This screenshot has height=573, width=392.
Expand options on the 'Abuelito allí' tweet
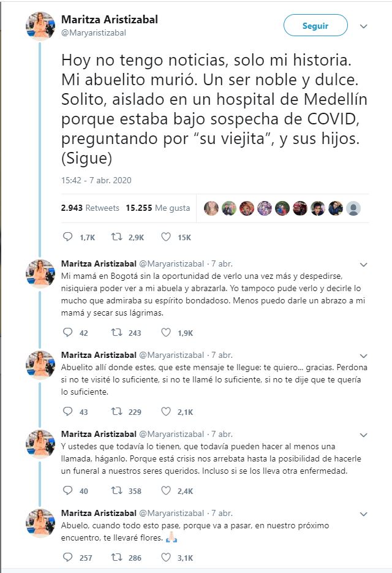pyautogui.click(x=363, y=355)
